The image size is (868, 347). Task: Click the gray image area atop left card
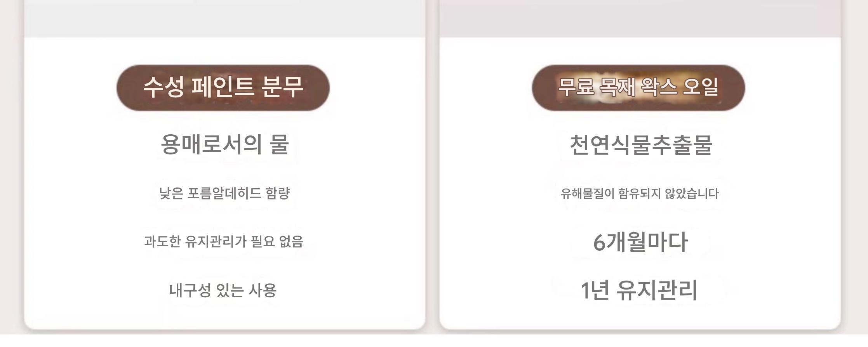coord(224,17)
